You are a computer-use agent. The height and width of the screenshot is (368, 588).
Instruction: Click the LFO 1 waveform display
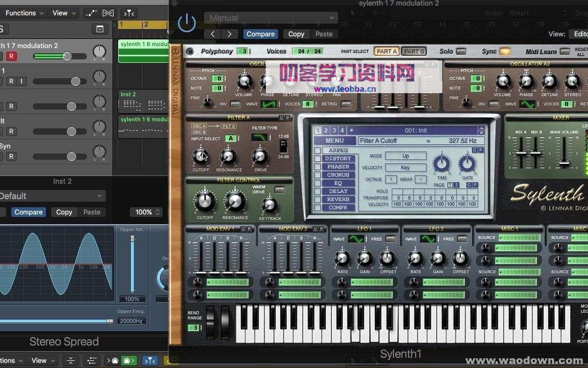pyautogui.click(x=355, y=239)
